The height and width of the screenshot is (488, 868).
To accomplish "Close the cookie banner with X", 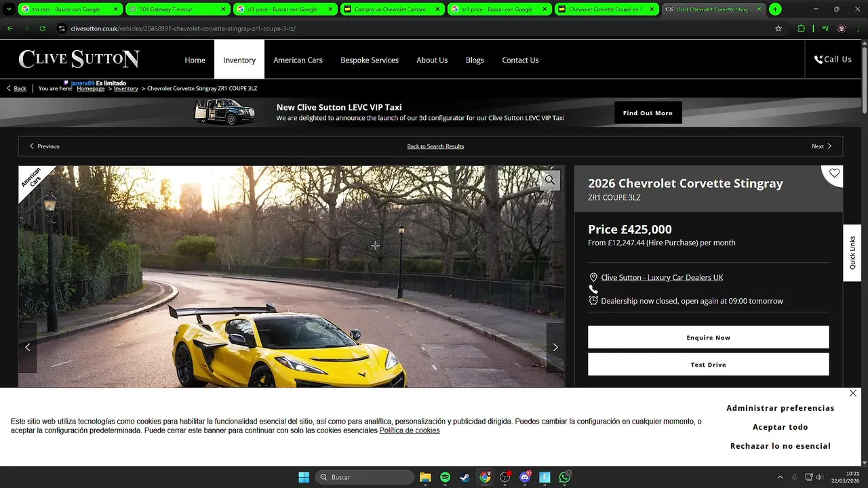I will tap(853, 393).
